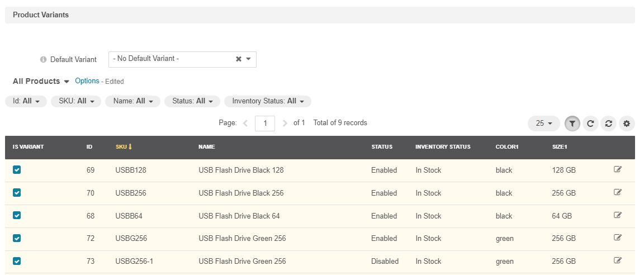The height and width of the screenshot is (275, 644).
Task: Click edit icon for USBB64 row
Action: tap(618, 215)
